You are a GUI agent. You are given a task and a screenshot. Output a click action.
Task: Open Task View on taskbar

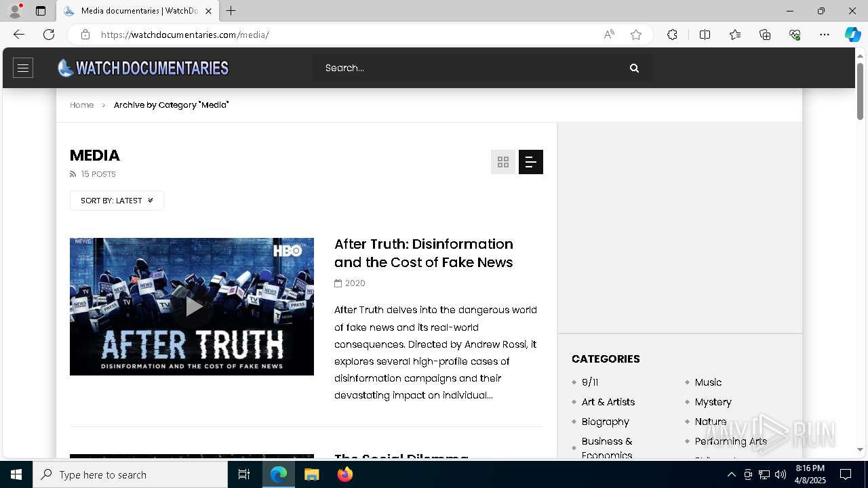click(x=244, y=474)
